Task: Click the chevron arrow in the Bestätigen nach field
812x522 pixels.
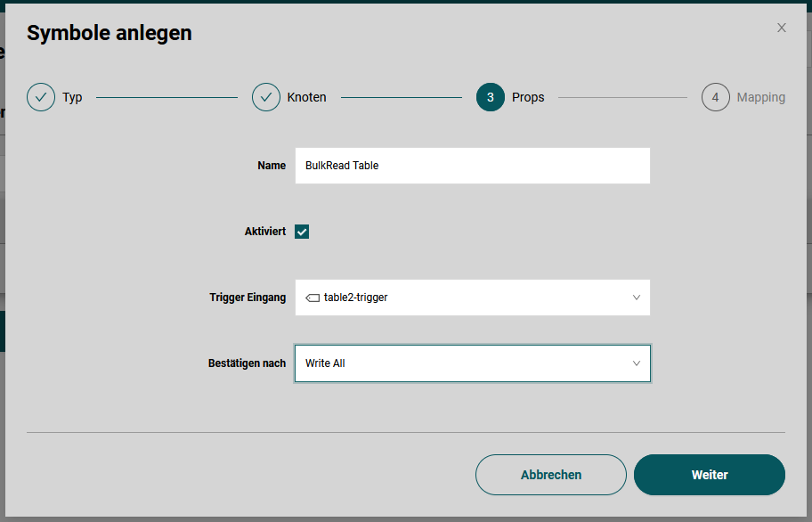Action: pos(636,363)
